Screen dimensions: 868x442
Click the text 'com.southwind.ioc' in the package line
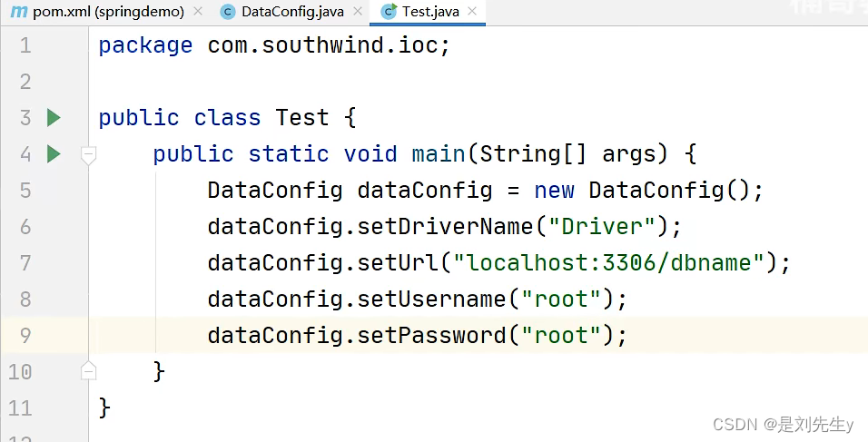coord(322,45)
